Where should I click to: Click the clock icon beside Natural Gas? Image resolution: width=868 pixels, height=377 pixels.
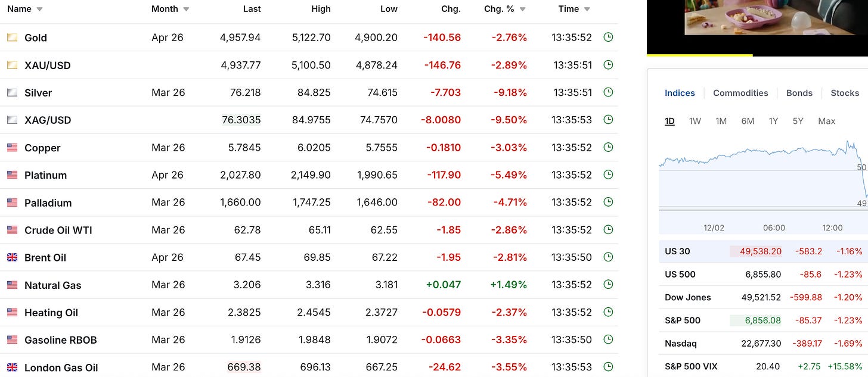pos(608,285)
